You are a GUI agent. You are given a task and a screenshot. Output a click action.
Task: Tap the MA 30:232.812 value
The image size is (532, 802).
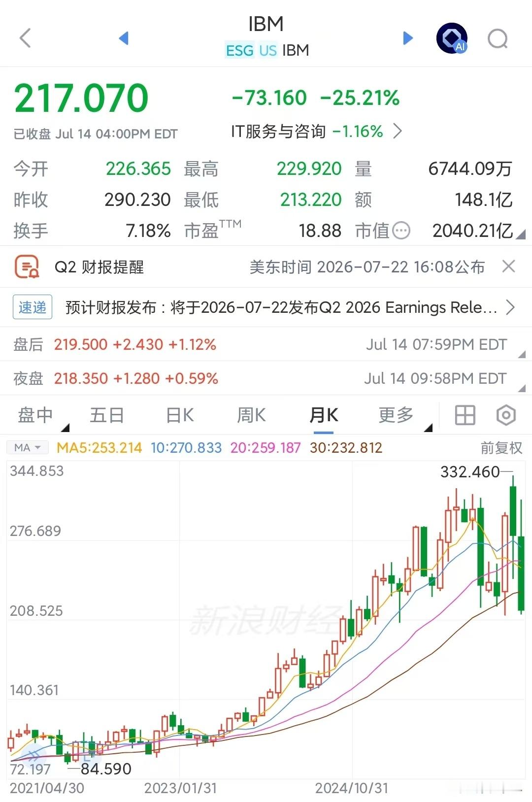pos(346,447)
